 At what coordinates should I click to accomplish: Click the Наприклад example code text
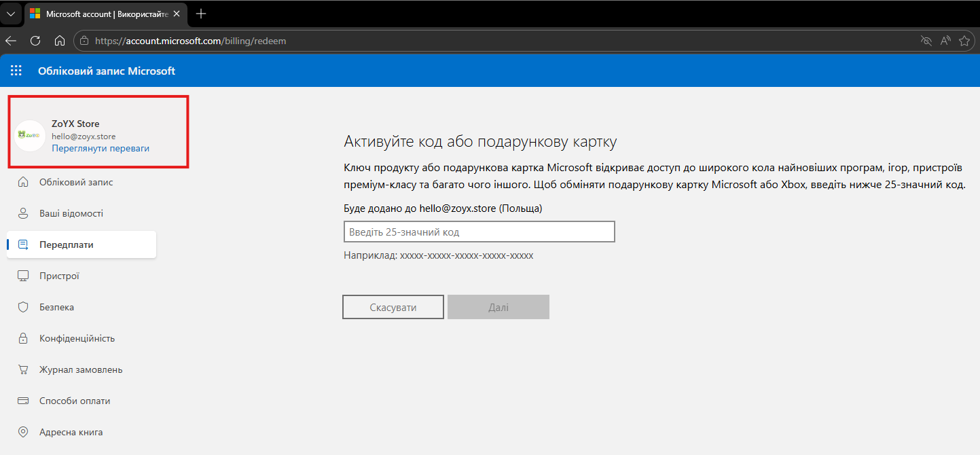(439, 255)
